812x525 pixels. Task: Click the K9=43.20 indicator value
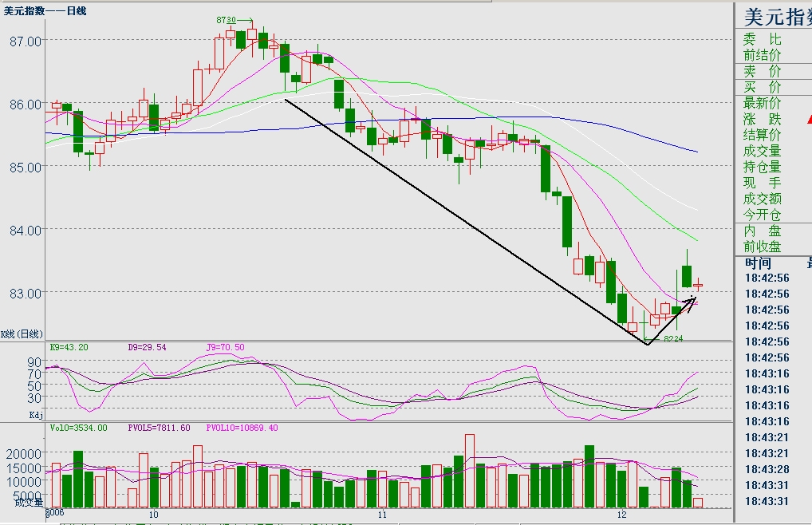pyautogui.click(x=69, y=347)
